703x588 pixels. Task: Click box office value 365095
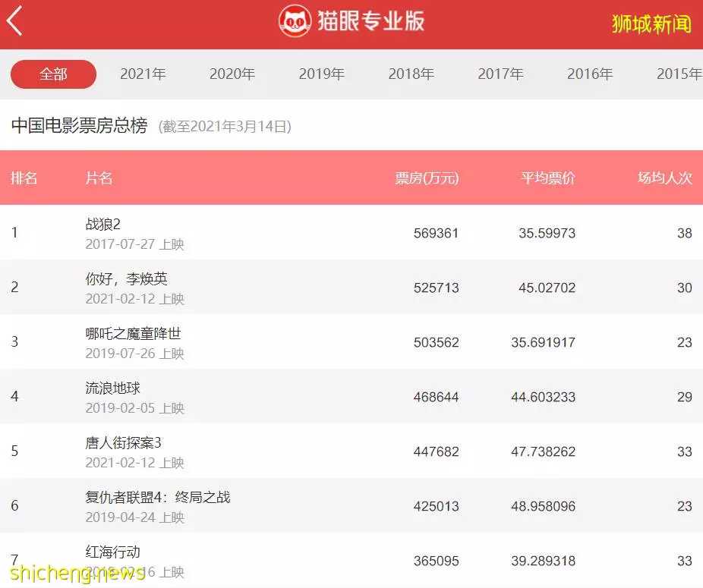pos(436,561)
